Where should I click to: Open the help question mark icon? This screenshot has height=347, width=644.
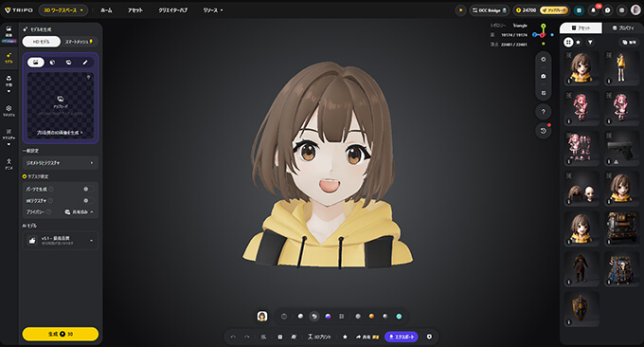(x=544, y=112)
